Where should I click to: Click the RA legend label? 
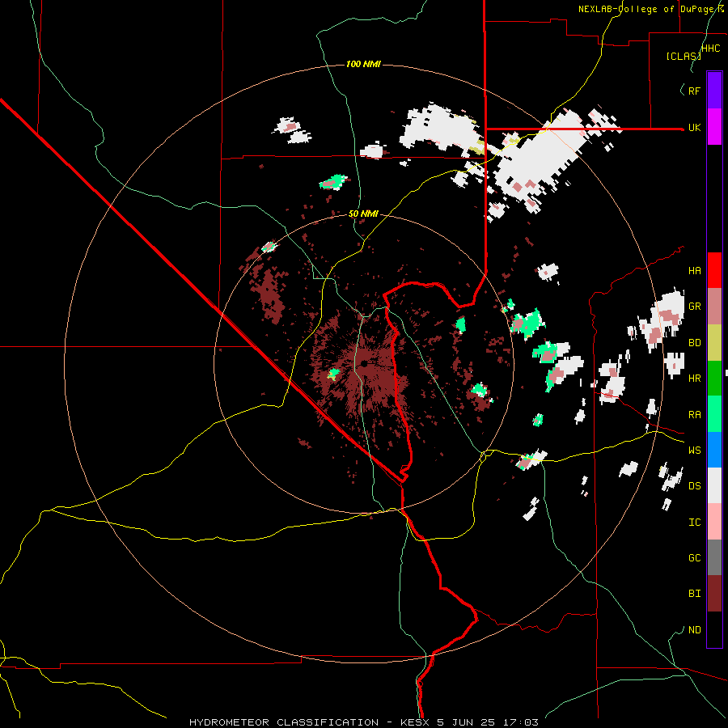(x=694, y=414)
